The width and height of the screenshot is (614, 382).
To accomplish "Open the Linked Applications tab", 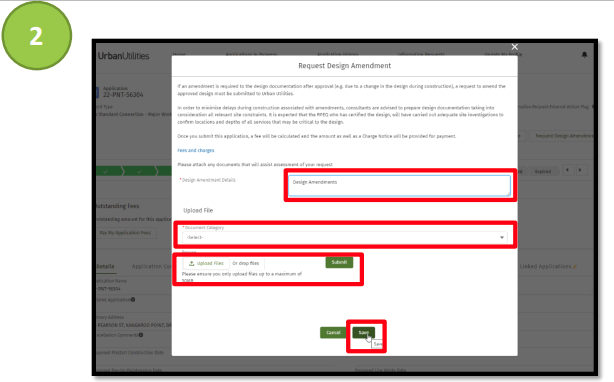I will click(x=545, y=267).
